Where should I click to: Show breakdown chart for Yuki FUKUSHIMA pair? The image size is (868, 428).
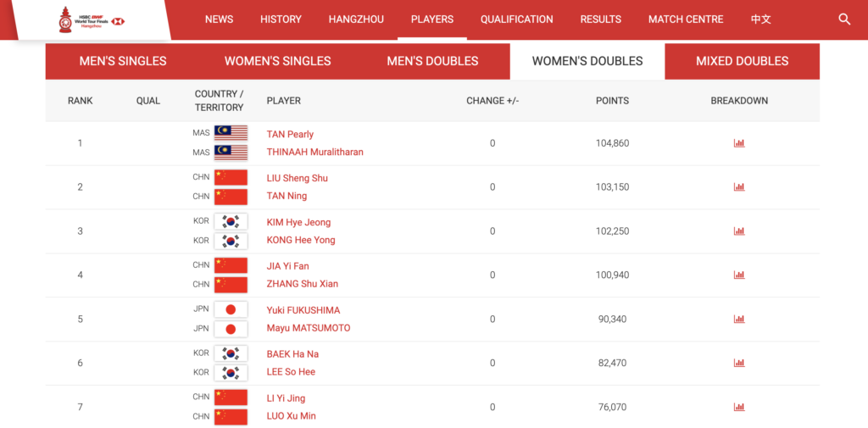[739, 320]
